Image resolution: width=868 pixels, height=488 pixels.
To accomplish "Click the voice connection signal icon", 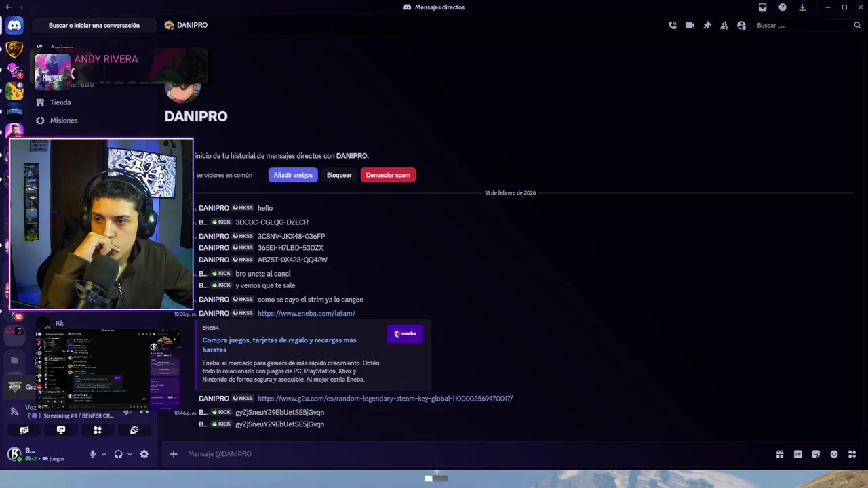I will [x=14, y=411].
